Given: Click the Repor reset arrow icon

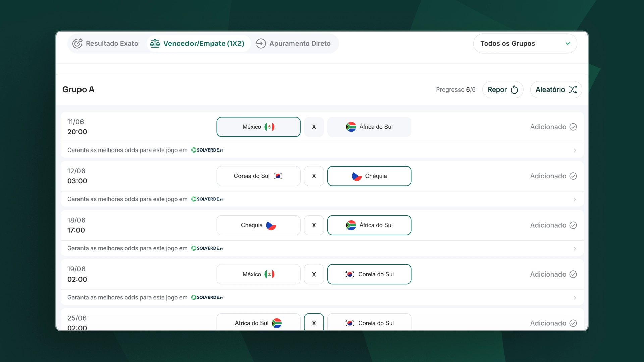Looking at the screenshot, I should click(514, 90).
